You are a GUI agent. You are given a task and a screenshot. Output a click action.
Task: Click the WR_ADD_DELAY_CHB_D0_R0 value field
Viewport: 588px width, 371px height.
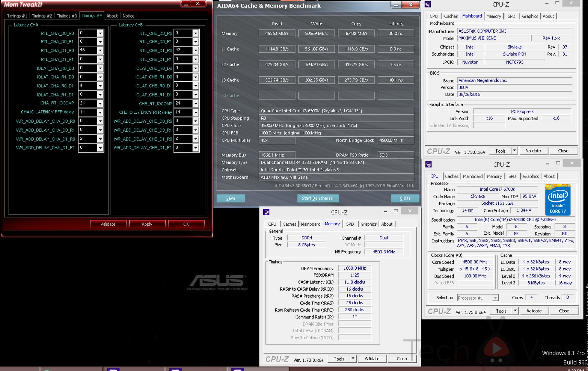click(183, 121)
